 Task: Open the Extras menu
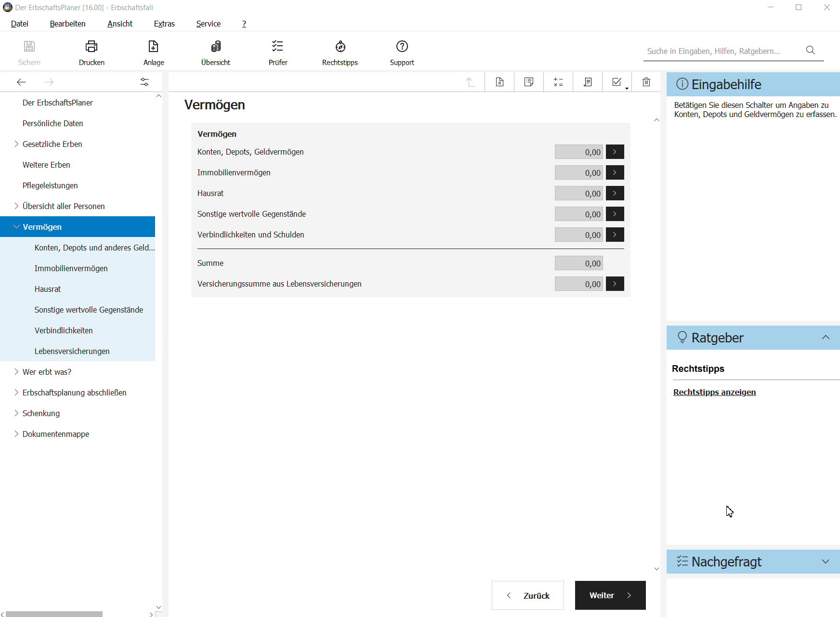164,24
